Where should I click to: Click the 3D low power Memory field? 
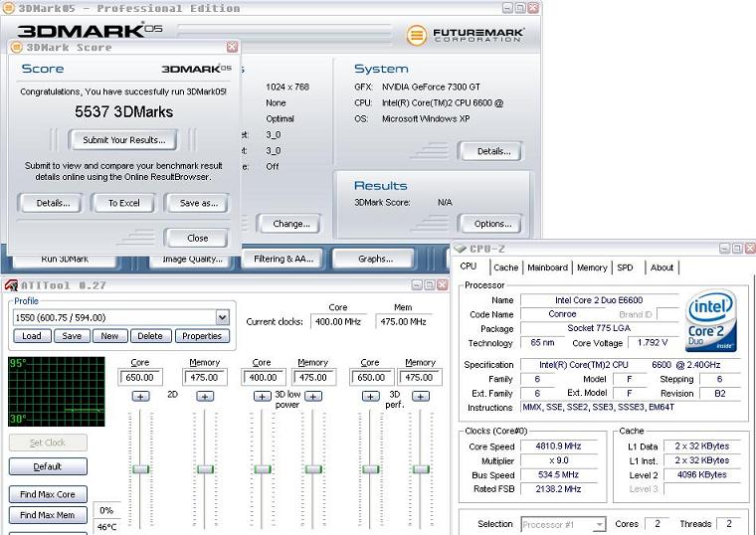pos(313,377)
